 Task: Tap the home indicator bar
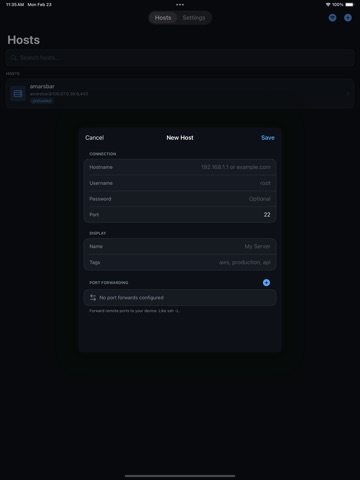(x=180, y=476)
